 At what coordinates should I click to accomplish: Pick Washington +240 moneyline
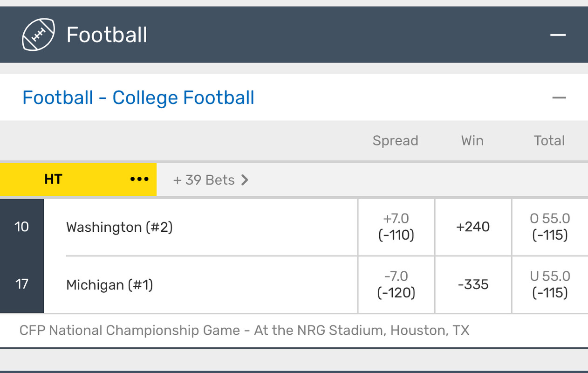pos(473,227)
